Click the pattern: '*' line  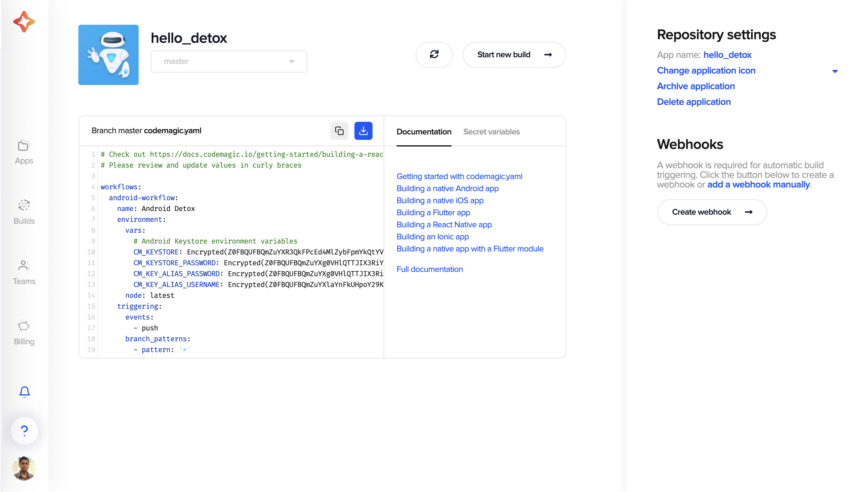point(162,350)
